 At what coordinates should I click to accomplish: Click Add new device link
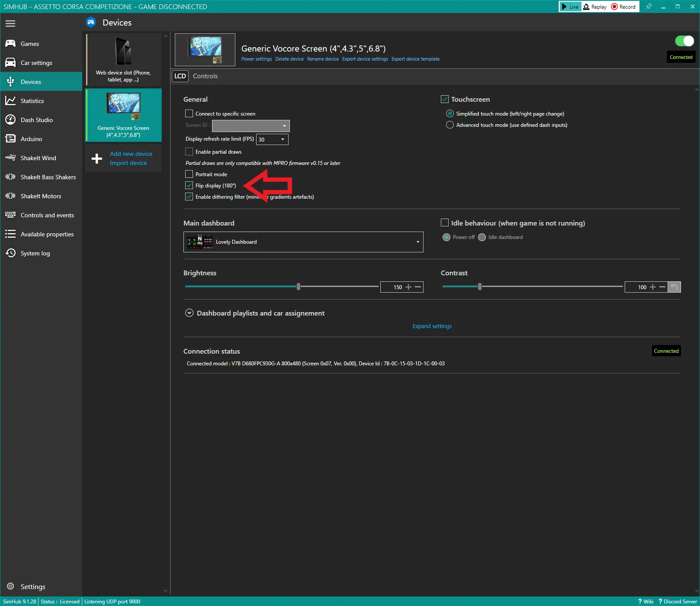coord(131,154)
